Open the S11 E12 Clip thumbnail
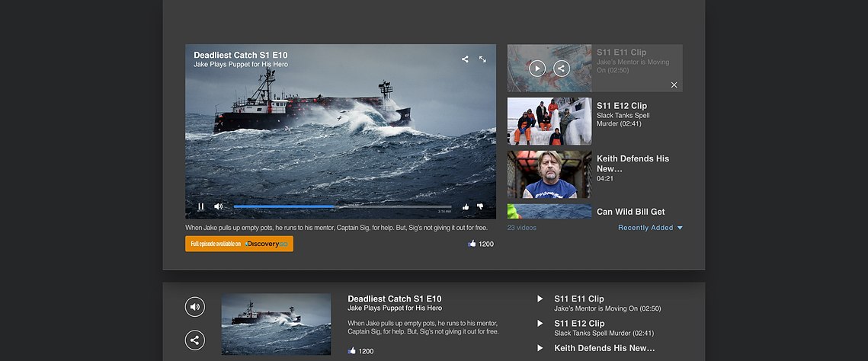 [549, 121]
